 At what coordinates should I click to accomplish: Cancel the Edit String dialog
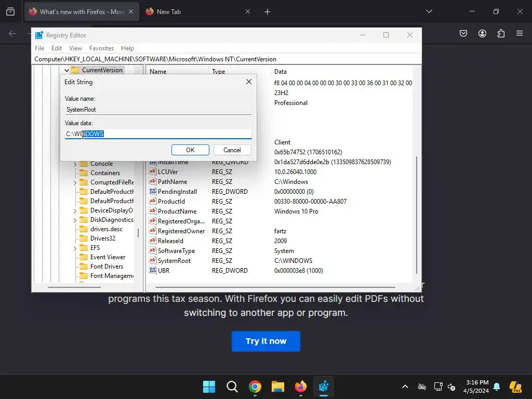tap(232, 150)
